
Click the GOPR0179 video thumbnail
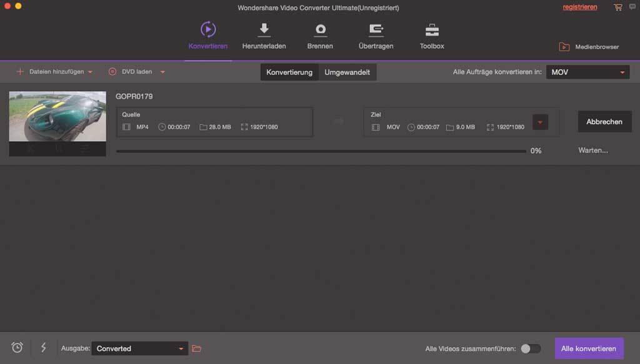pos(57,117)
